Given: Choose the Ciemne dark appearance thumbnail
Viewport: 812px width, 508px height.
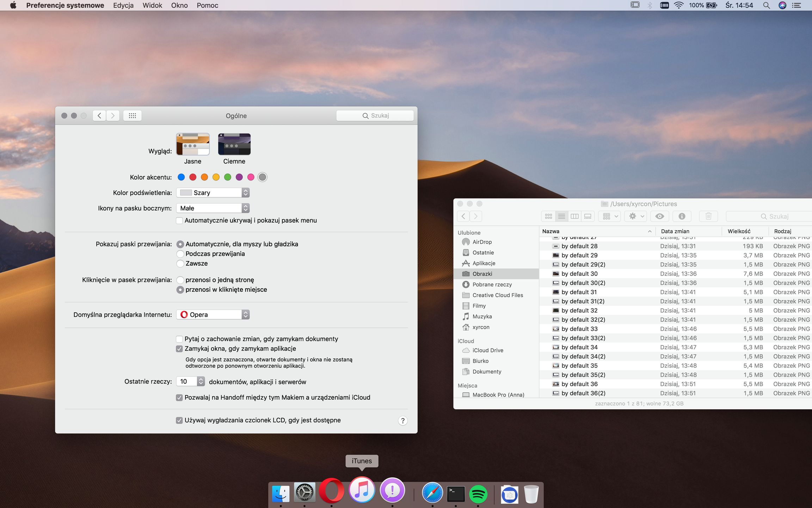Looking at the screenshot, I should pyautogui.click(x=234, y=144).
